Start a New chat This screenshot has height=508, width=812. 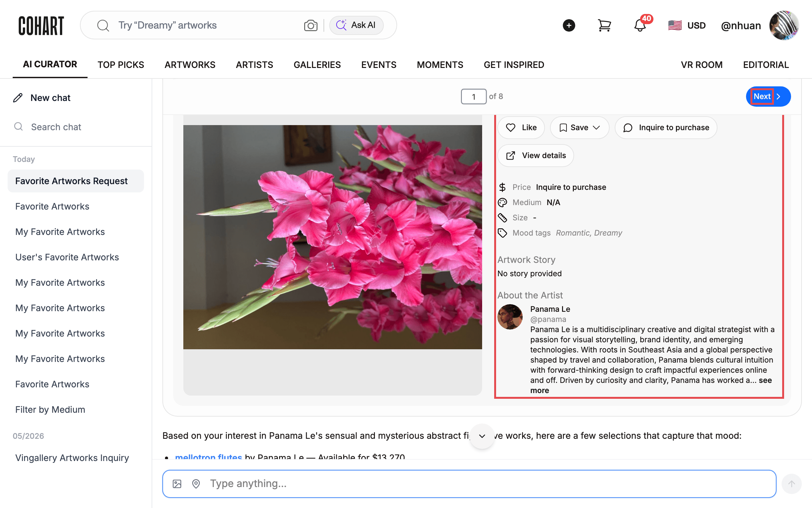coord(42,98)
